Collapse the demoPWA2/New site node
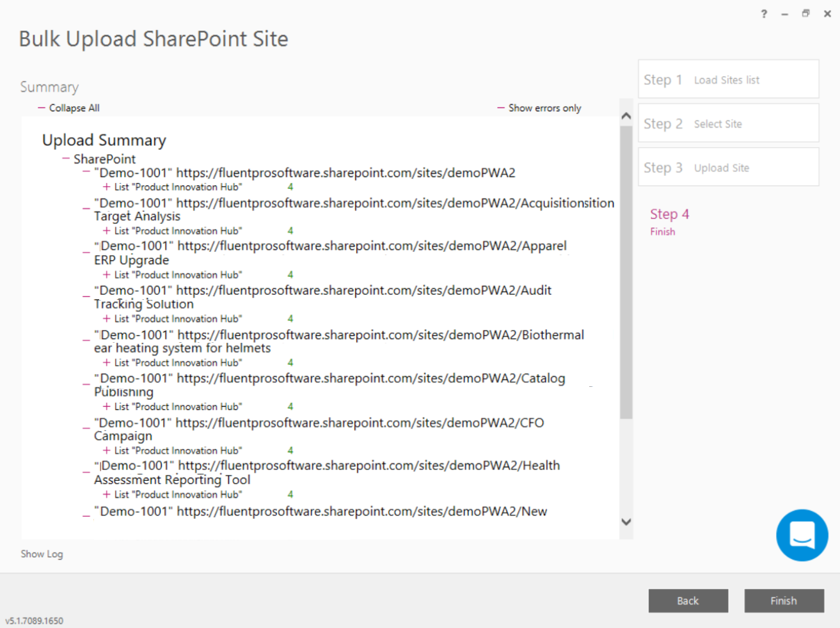 [86, 515]
